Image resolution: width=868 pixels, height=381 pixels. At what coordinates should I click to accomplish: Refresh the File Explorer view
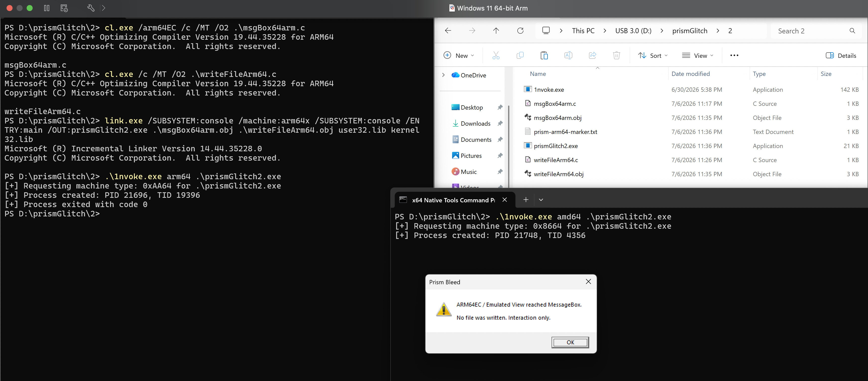[520, 31]
